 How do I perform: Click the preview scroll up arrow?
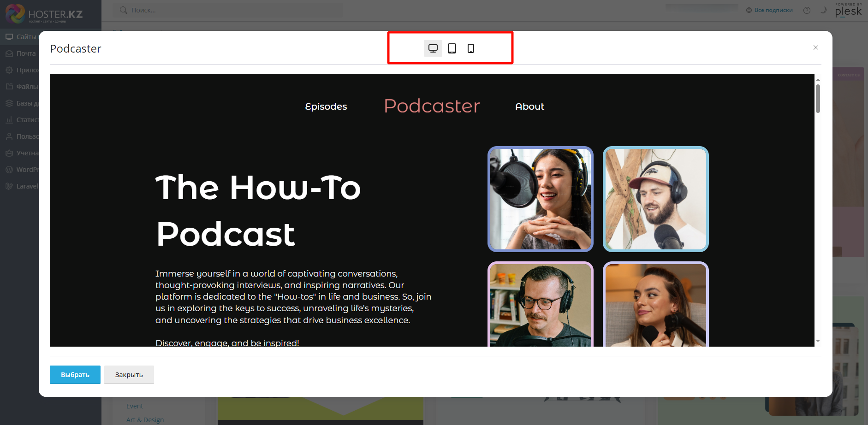[818, 79]
